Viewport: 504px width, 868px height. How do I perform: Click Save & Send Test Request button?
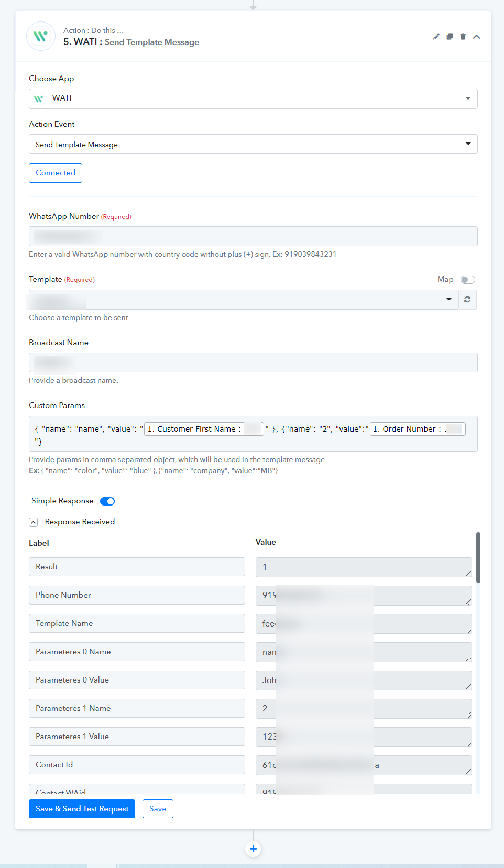82,809
